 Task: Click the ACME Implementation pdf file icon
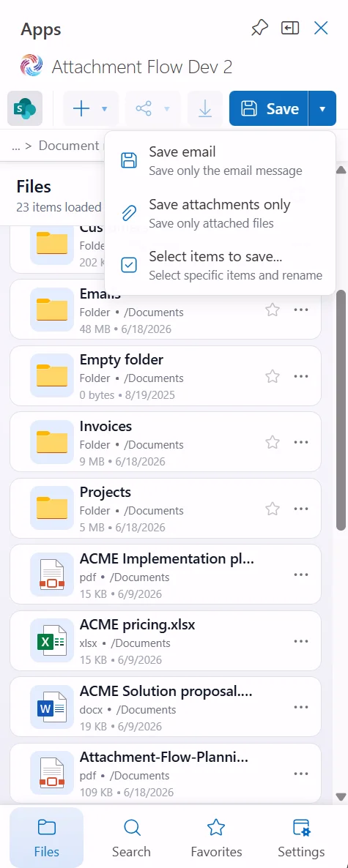52,575
